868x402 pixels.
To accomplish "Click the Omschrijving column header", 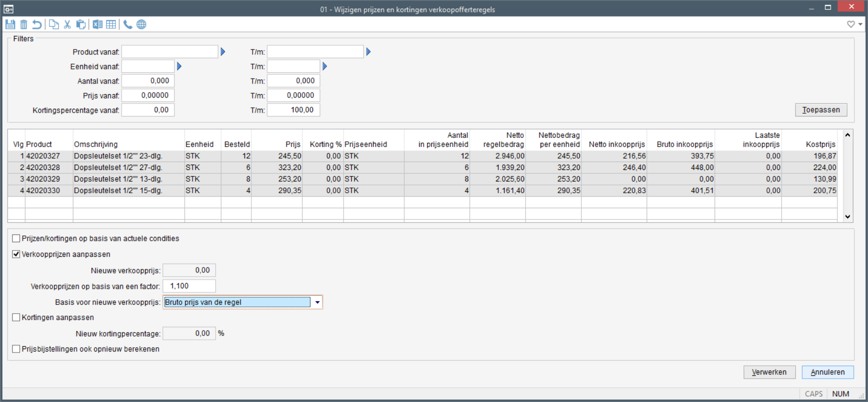I will pyautogui.click(x=96, y=144).
